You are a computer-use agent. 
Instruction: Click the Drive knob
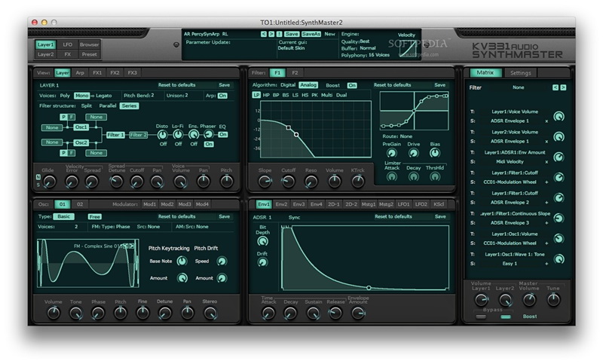pyautogui.click(x=413, y=154)
